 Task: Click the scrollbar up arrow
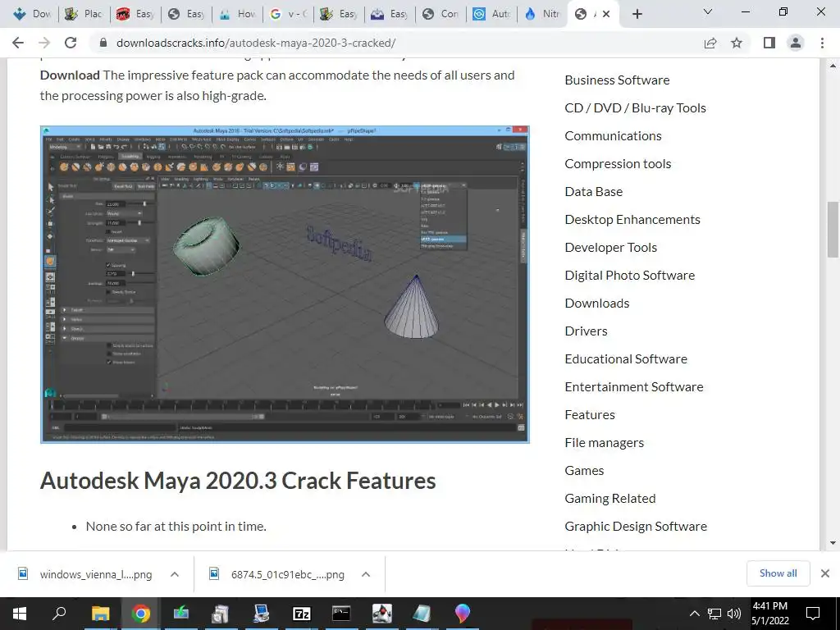[x=832, y=66]
